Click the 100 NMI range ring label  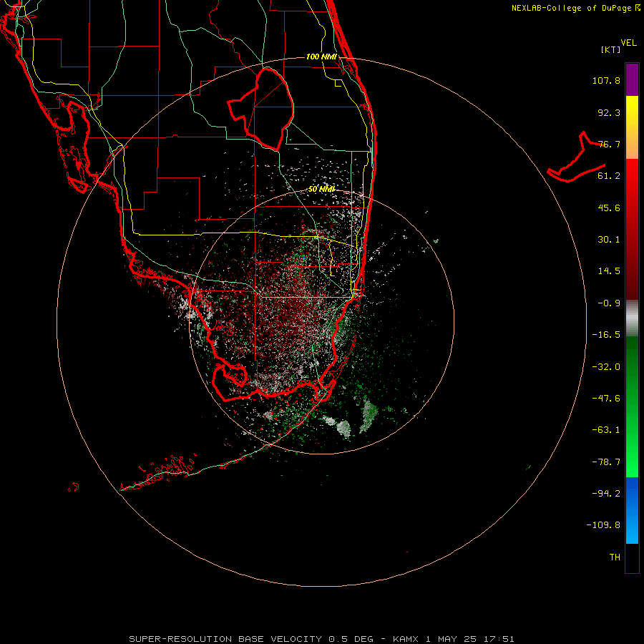(x=321, y=57)
